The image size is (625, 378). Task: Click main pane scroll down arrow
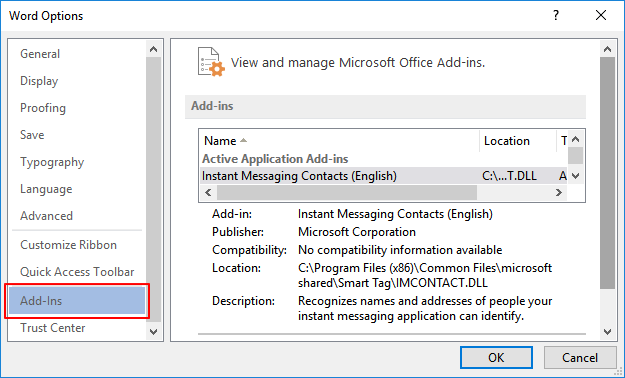click(607, 331)
